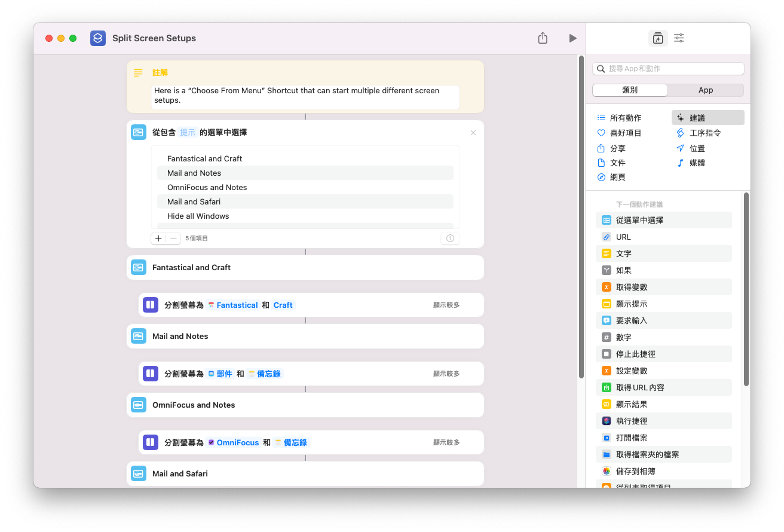784x532 pixels.
Task: Click the editor vertical scrollbar
Action: (x=581, y=216)
